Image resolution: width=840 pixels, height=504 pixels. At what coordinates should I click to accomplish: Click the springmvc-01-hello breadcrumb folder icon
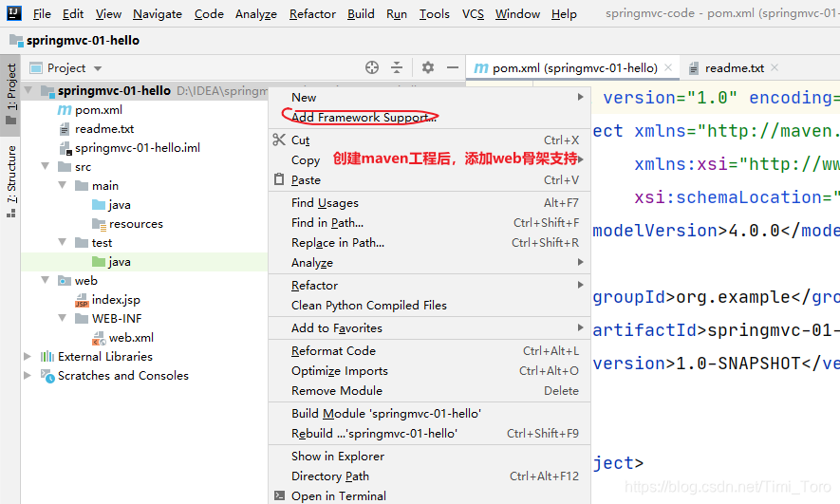(16, 40)
